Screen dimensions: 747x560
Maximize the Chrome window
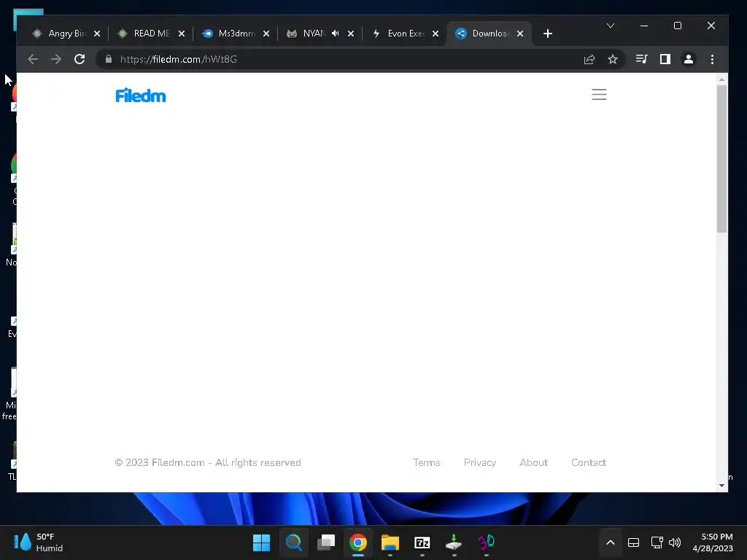[678, 26]
